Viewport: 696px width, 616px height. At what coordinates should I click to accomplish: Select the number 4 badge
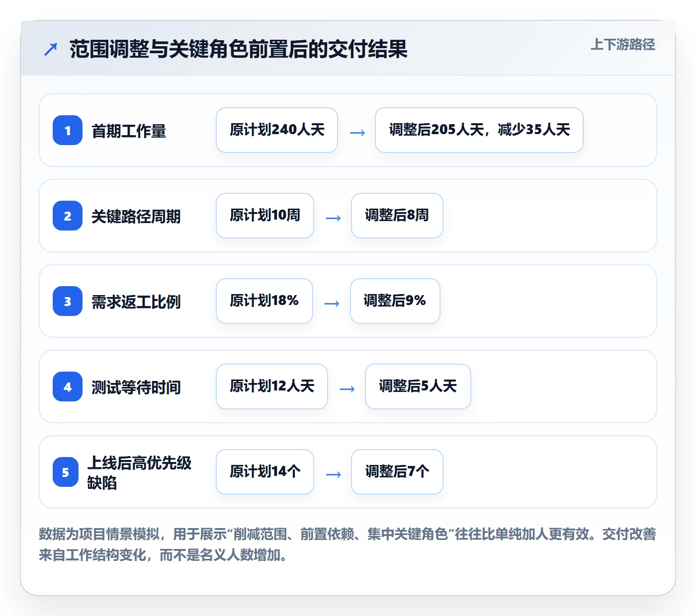[68, 386]
